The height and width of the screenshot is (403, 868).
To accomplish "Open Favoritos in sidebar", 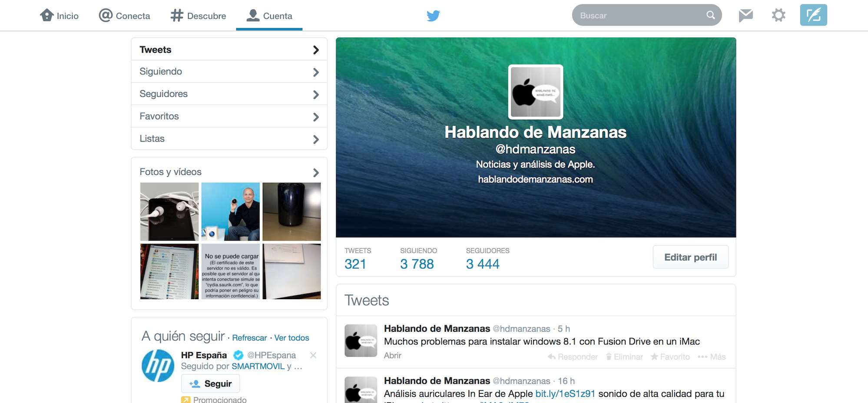I will 229,116.
